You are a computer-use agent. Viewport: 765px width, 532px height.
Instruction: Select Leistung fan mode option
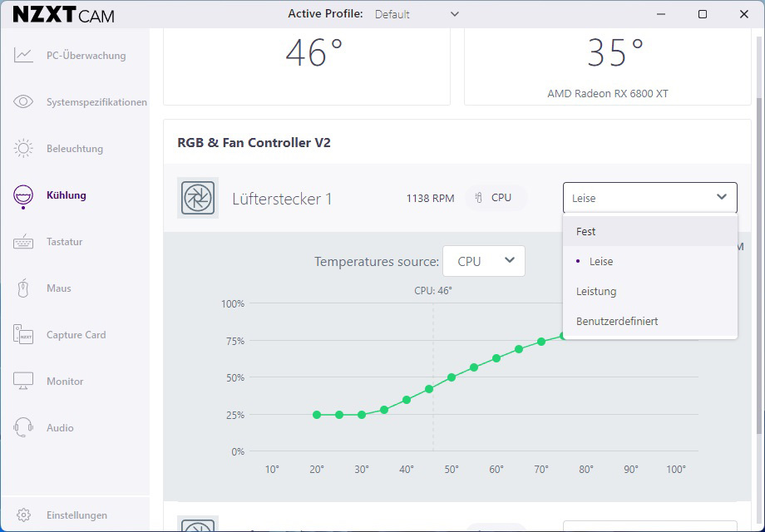650,291
